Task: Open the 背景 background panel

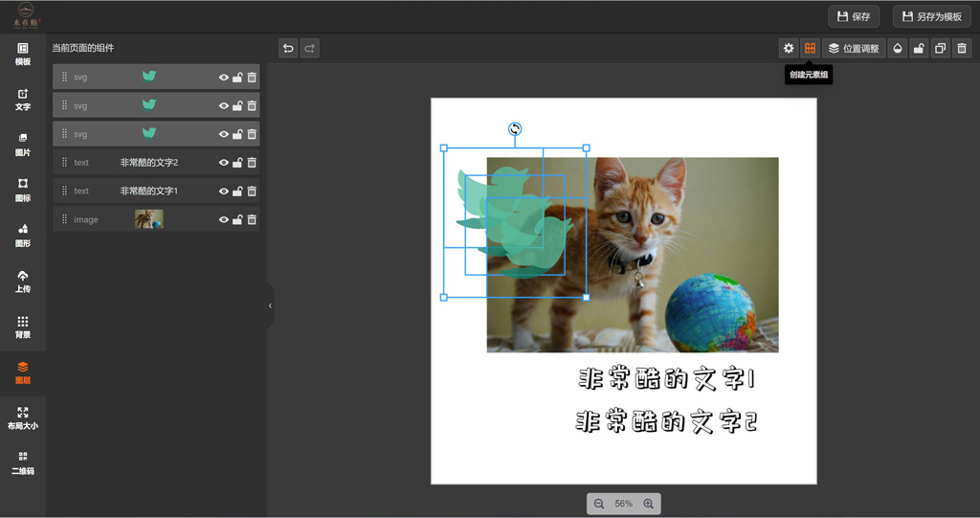Action: (x=23, y=327)
